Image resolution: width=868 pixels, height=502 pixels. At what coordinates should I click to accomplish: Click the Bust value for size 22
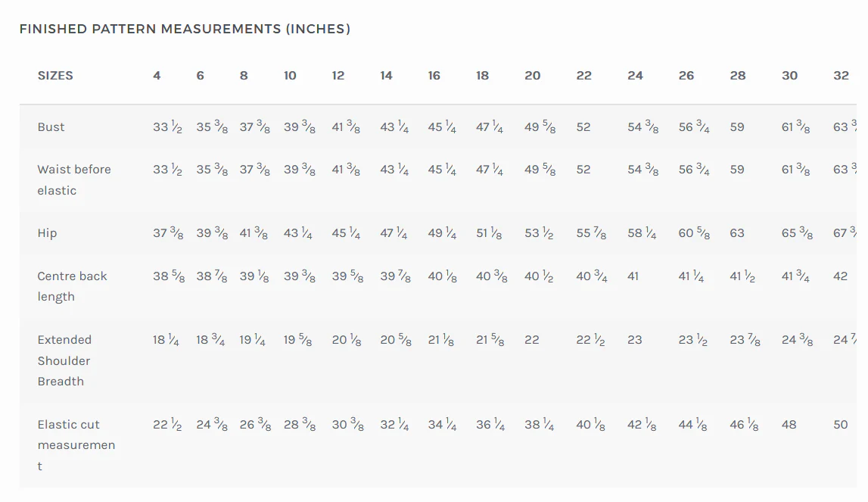[x=583, y=127]
